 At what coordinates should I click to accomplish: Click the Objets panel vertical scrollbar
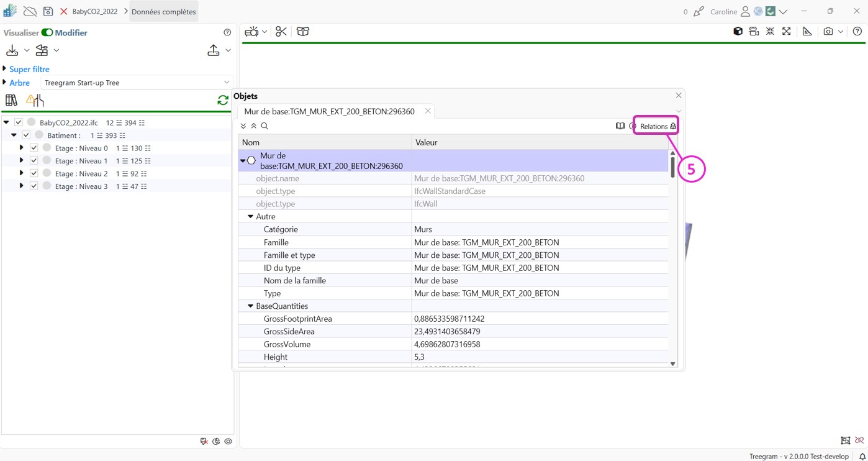[672, 168]
